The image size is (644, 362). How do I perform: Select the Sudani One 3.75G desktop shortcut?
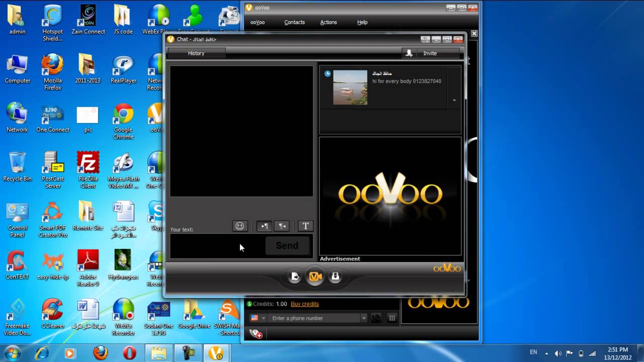[x=158, y=318]
